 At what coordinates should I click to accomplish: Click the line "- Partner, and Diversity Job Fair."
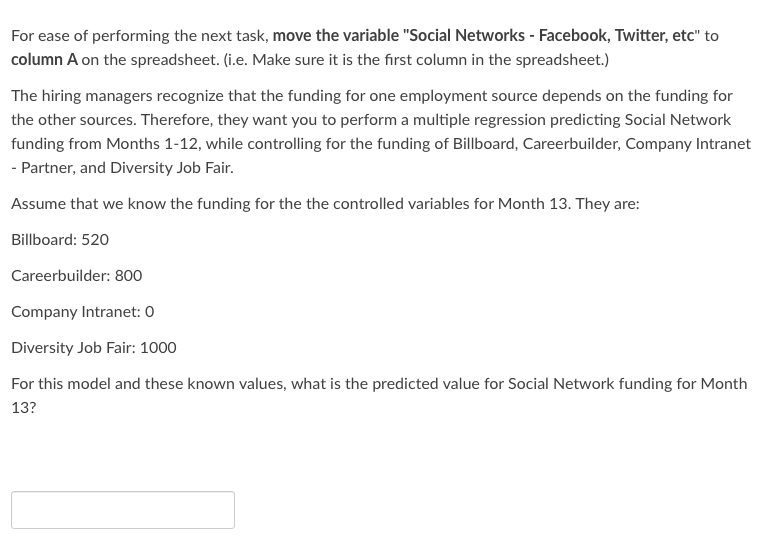click(x=122, y=168)
